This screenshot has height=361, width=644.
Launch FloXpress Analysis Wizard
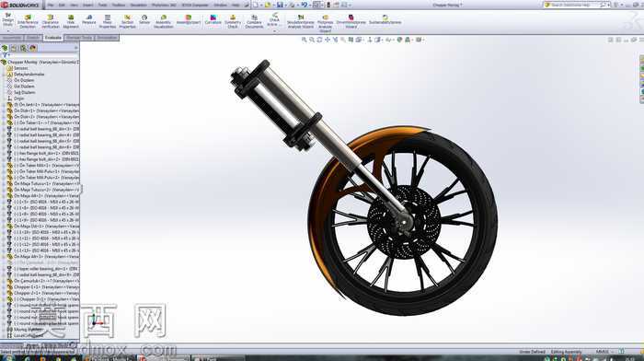click(x=325, y=23)
